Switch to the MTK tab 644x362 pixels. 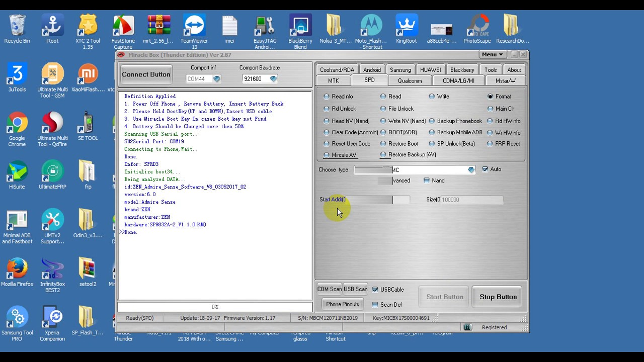[334, 81]
